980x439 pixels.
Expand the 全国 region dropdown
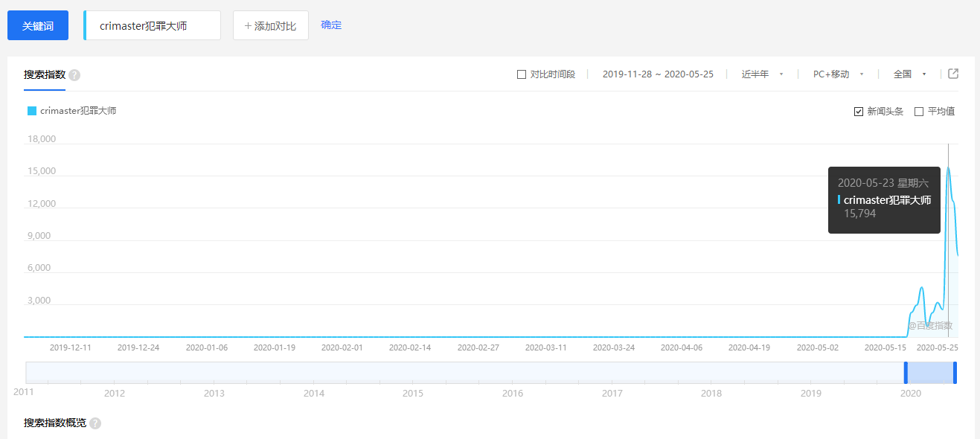[x=909, y=74]
